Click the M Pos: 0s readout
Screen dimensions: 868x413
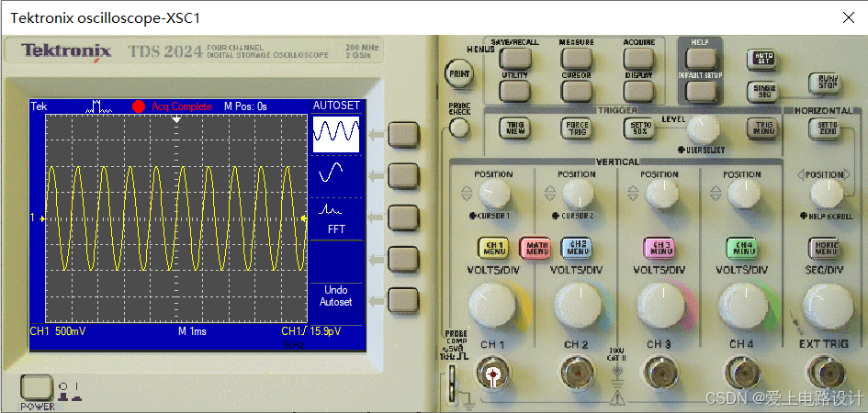click(244, 106)
